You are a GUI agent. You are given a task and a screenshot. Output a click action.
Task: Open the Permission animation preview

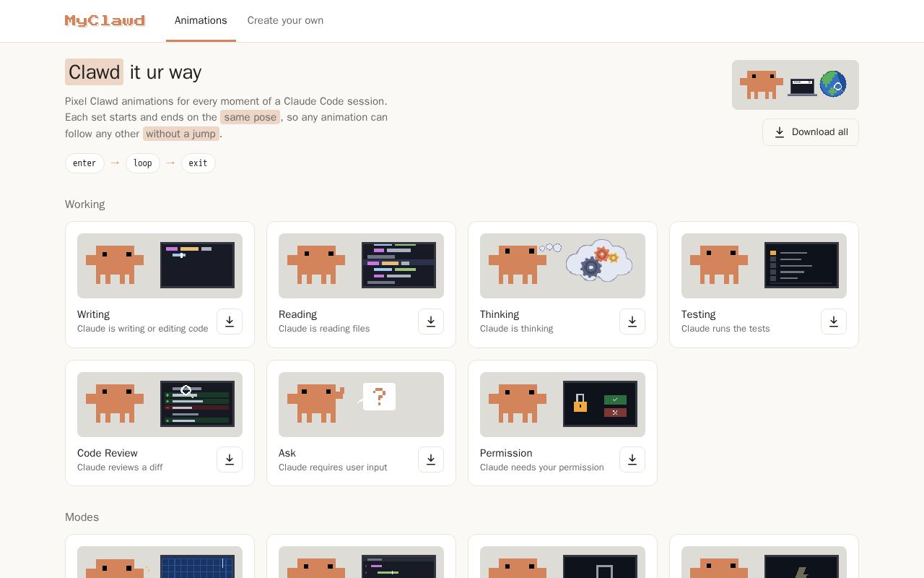562,405
